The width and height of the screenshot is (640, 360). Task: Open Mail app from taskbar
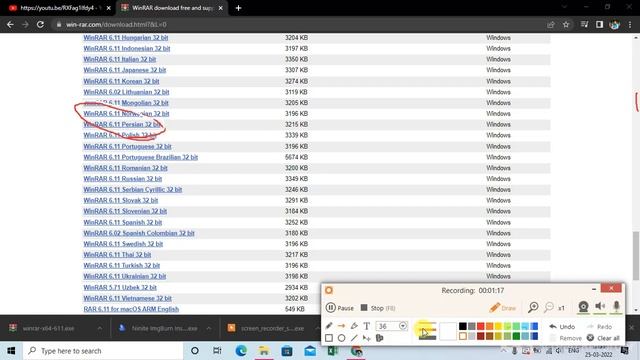click(310, 351)
